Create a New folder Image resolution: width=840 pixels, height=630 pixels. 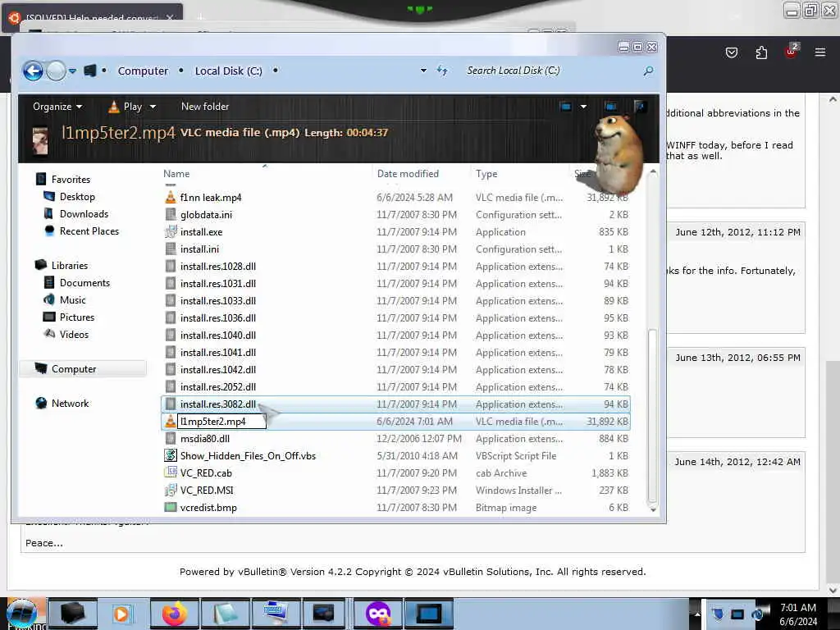click(x=204, y=107)
